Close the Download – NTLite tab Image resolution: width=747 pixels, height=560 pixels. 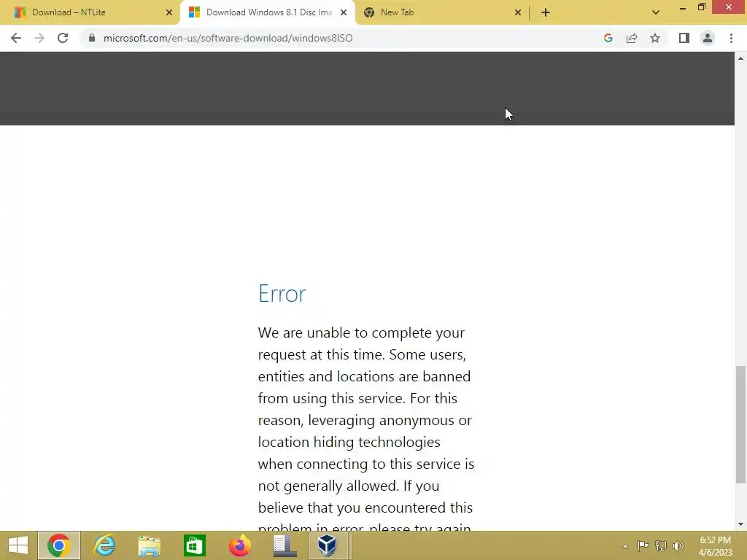[x=169, y=12]
